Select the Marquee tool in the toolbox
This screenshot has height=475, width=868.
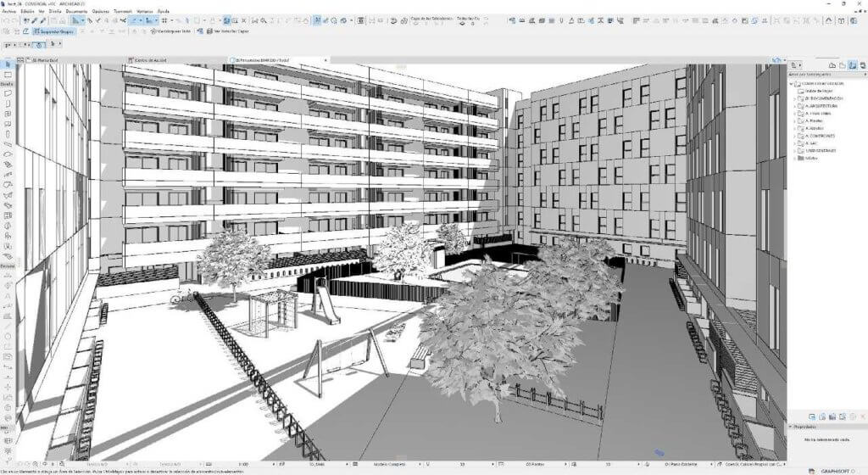point(8,75)
